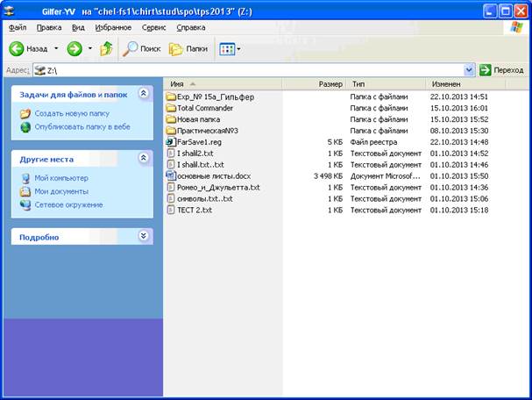532x400 pixels.
Task: Sort by Размер column header
Action: pos(314,84)
